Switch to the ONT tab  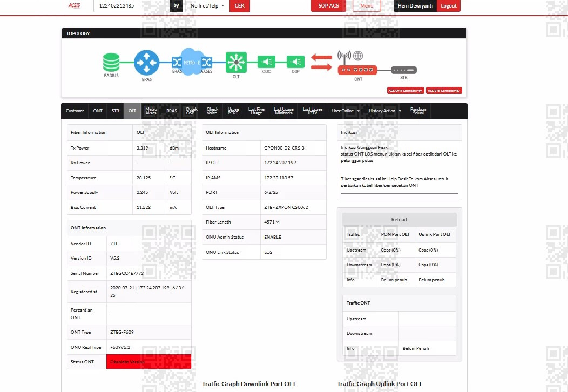click(x=98, y=111)
